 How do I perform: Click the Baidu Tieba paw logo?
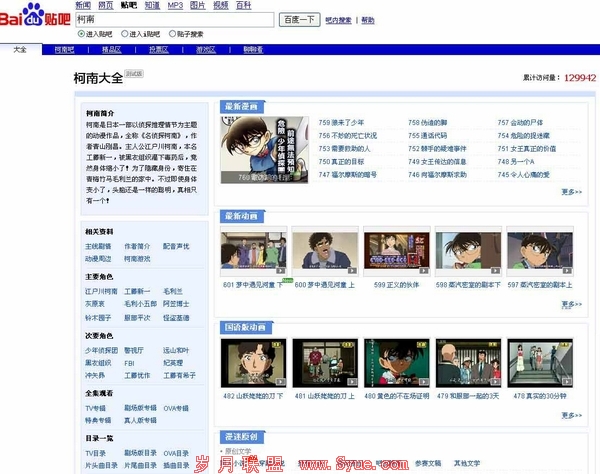click(x=35, y=15)
